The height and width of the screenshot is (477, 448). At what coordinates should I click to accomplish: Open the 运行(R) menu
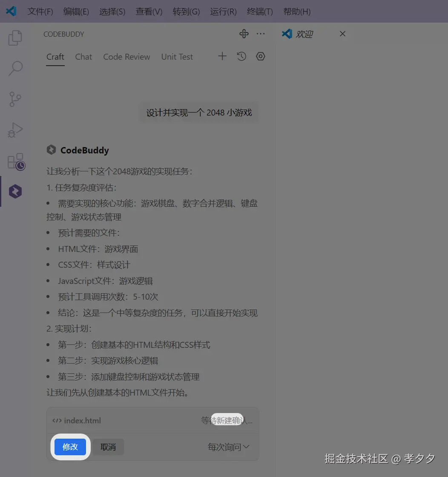point(223,12)
